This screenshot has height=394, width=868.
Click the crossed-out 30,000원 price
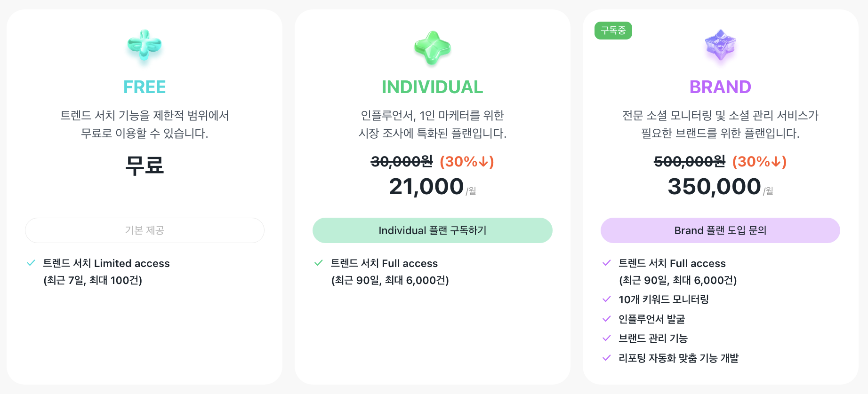pos(402,162)
